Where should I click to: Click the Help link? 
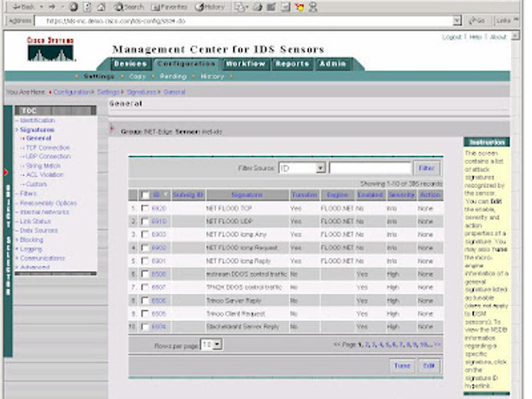pos(476,37)
